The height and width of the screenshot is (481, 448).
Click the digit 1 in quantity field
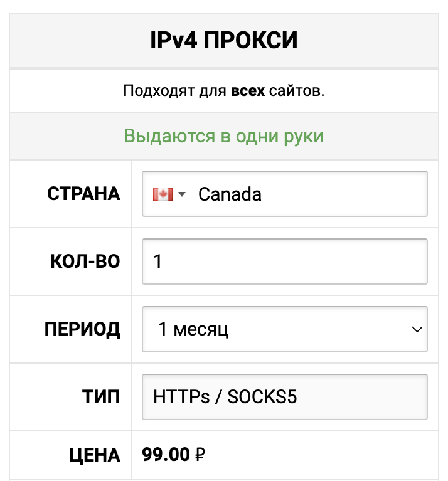tap(157, 262)
